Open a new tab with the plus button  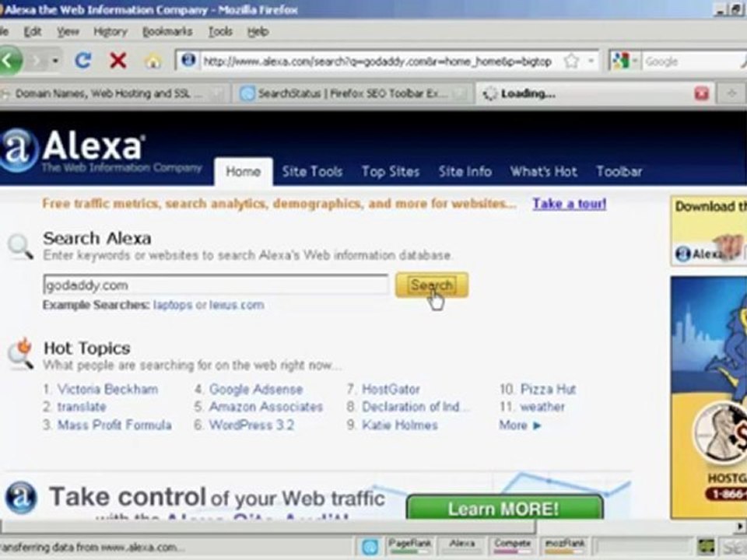tap(731, 94)
